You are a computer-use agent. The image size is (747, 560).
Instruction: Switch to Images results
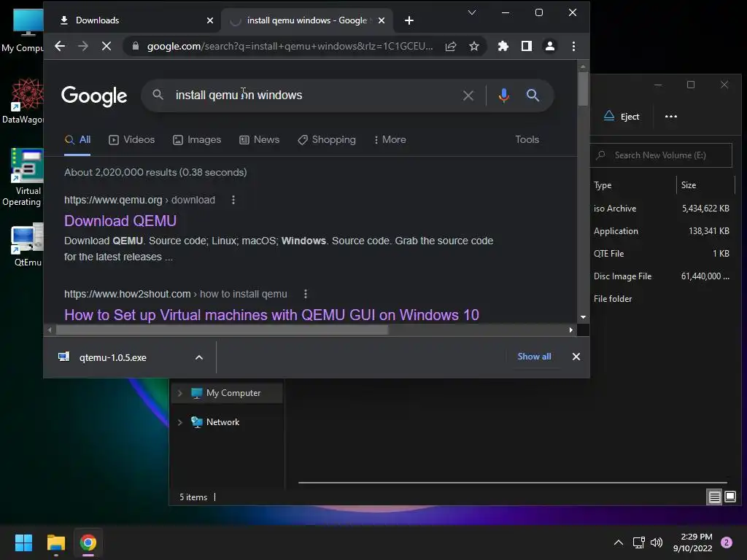coord(197,140)
